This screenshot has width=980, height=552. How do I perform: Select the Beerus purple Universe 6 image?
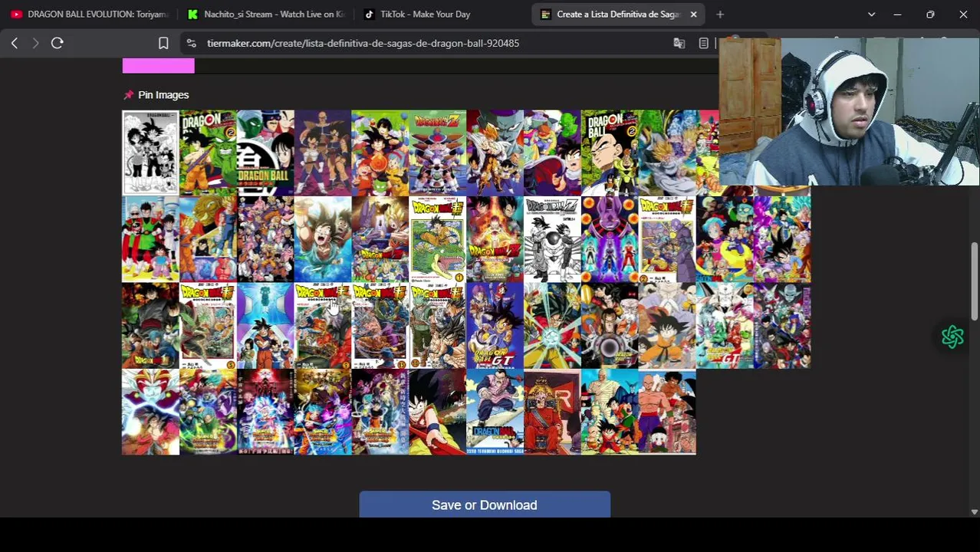[x=610, y=239]
